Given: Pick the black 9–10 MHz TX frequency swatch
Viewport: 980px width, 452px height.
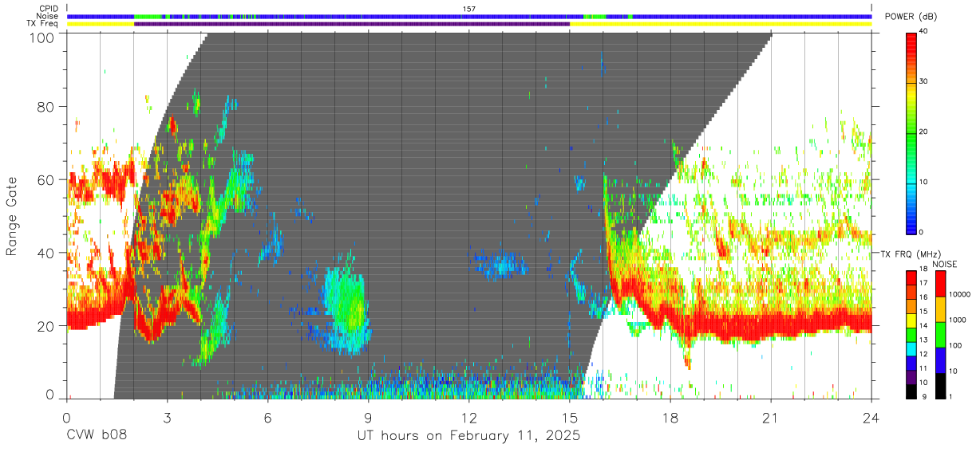Looking at the screenshot, I should 912,391.
